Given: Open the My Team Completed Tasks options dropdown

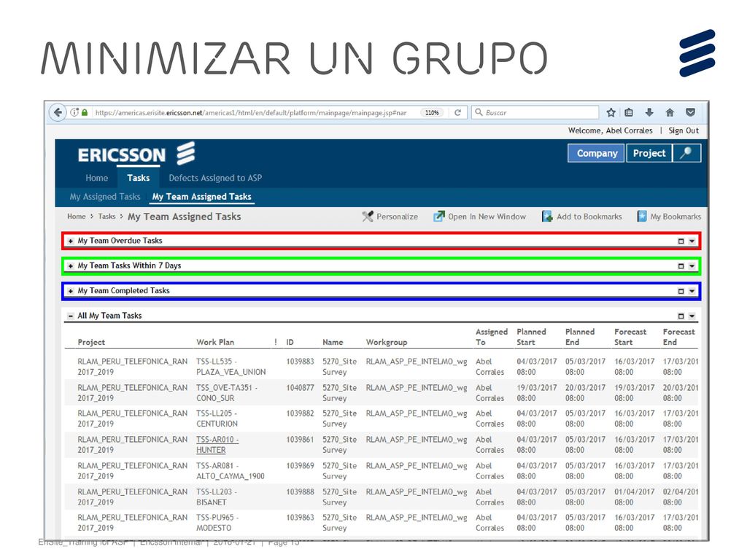Looking at the screenshot, I should 692,291.
